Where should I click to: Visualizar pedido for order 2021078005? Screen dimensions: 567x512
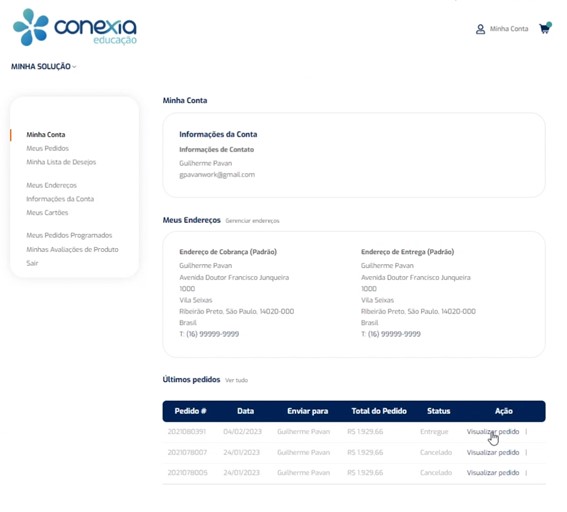[x=493, y=473]
